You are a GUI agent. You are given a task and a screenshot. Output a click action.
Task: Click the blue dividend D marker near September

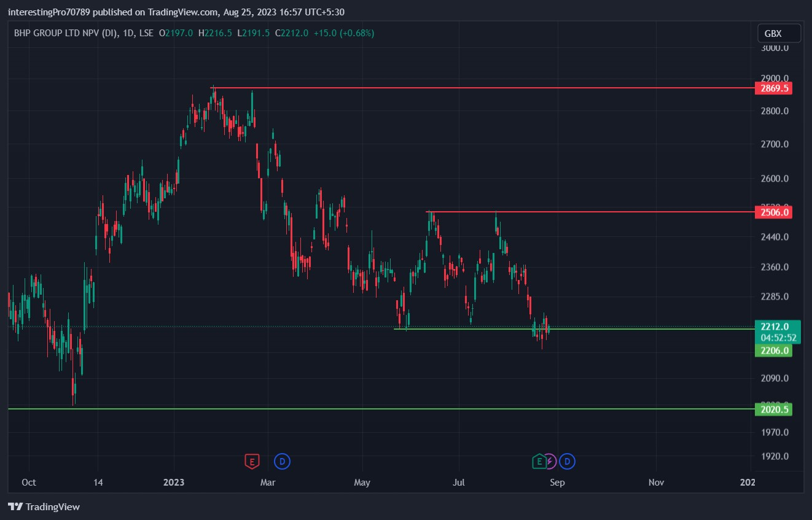pyautogui.click(x=568, y=461)
